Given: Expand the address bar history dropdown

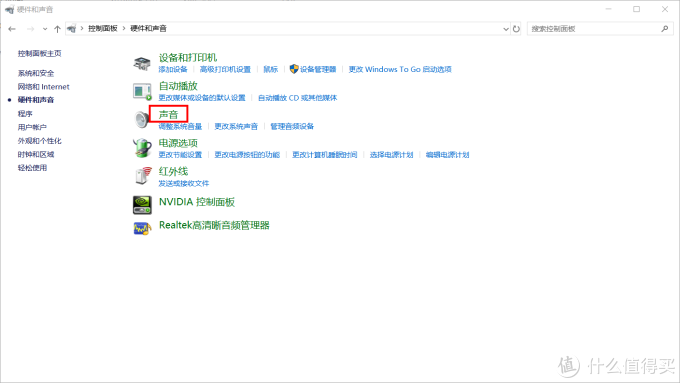Looking at the screenshot, I should 506,29.
